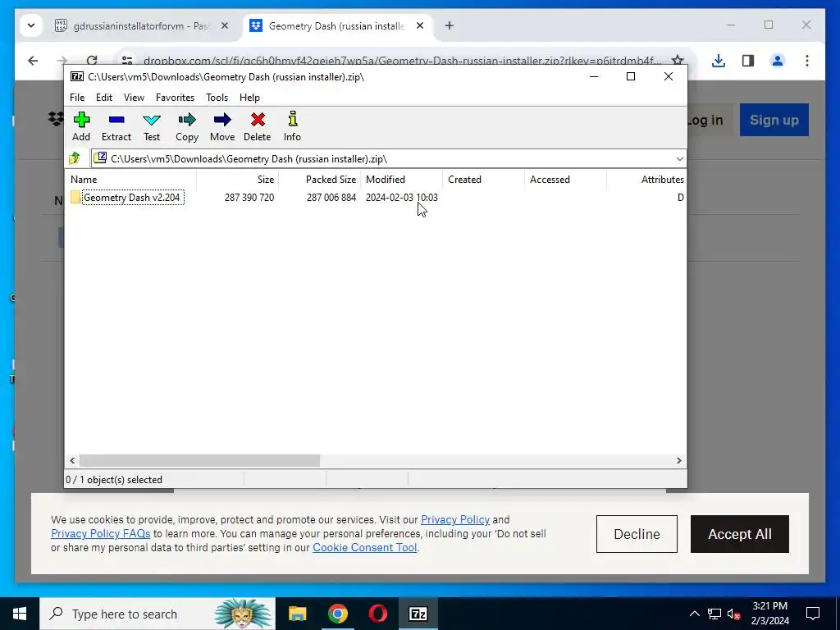Click the muted volume tray icon

tap(734, 614)
